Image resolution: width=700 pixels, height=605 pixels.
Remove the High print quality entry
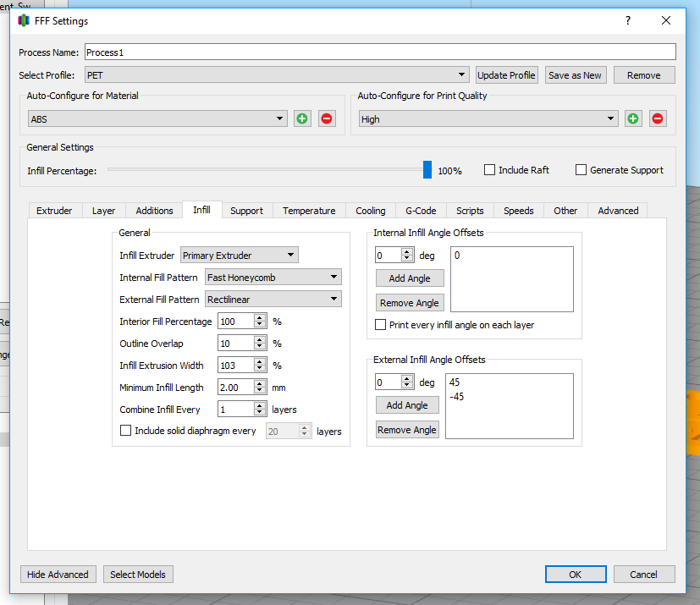pyautogui.click(x=658, y=119)
